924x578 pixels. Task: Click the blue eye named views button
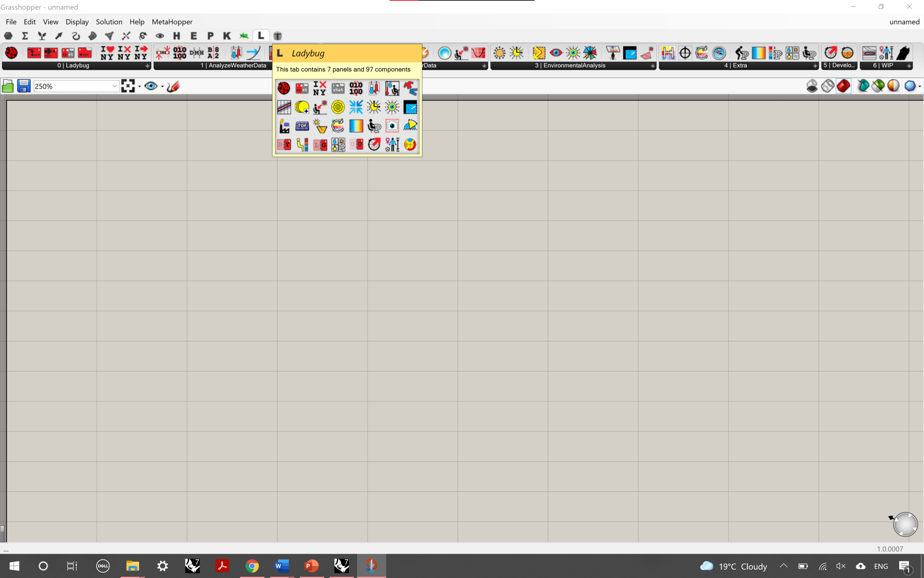point(151,86)
